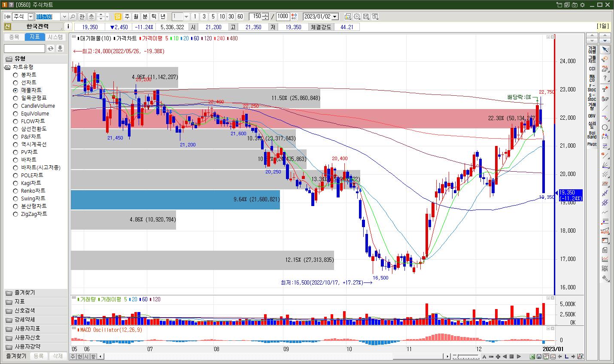
Task: Click the 60 minute interval button
Action: point(240,17)
